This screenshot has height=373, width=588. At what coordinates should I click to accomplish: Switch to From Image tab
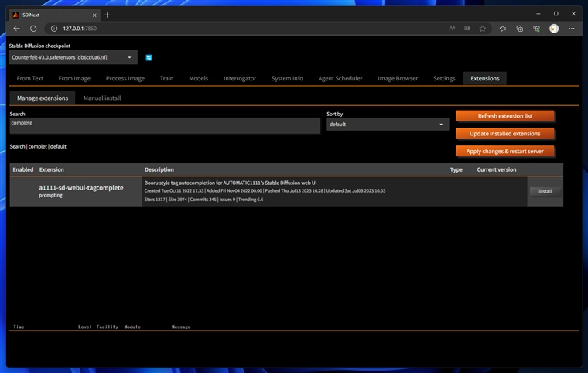74,78
